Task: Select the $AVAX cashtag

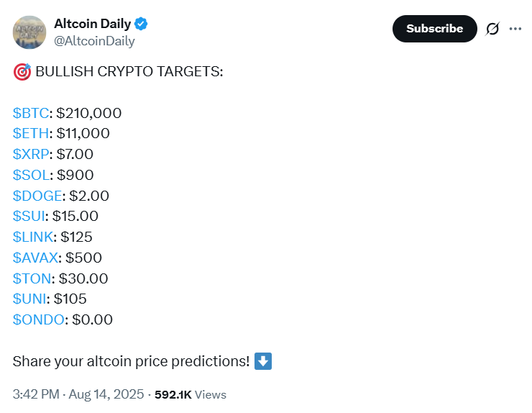Action: click(35, 258)
